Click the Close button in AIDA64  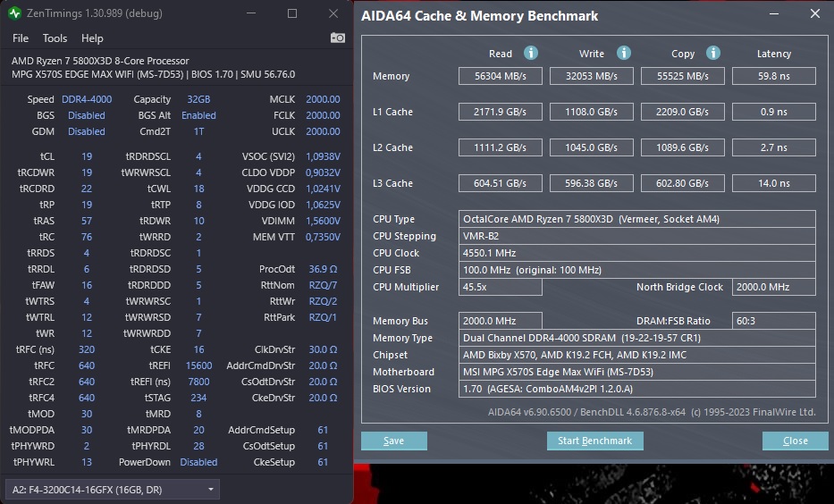pyautogui.click(x=796, y=441)
